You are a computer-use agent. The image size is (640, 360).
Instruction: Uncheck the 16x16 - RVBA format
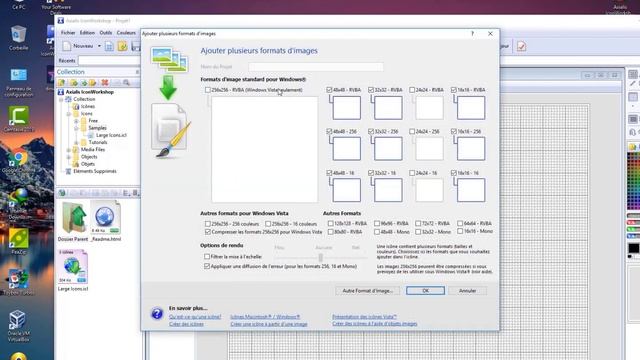(453, 90)
